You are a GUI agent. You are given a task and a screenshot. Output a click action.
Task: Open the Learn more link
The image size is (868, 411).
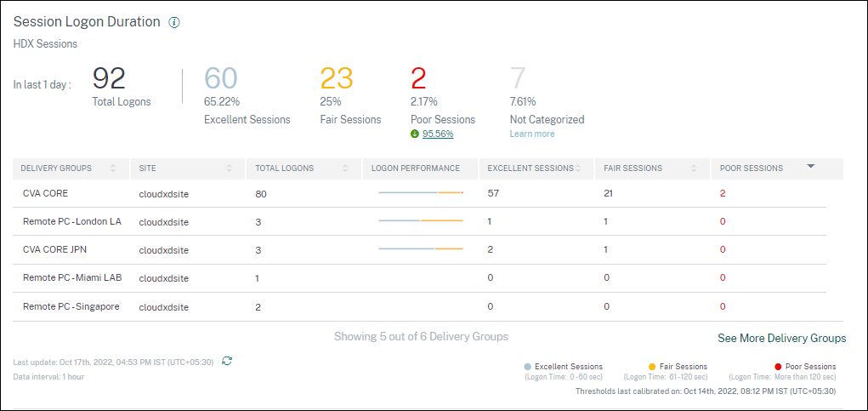pyautogui.click(x=532, y=134)
